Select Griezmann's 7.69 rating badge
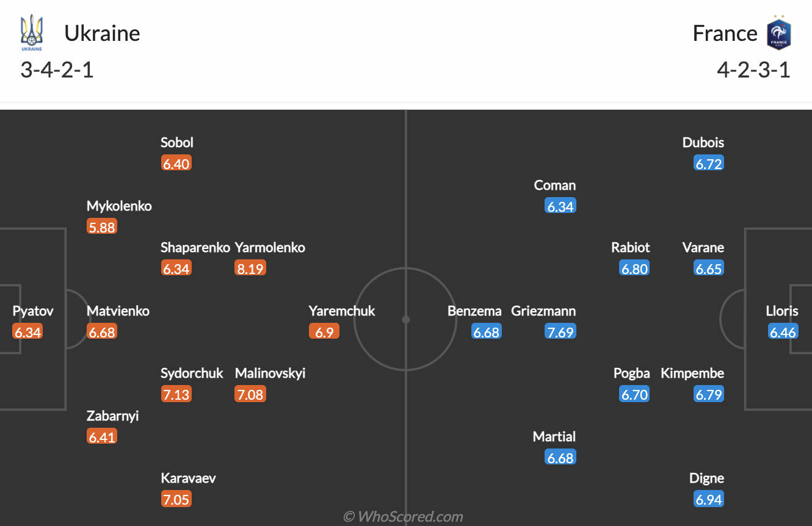812x526 pixels. (x=560, y=332)
